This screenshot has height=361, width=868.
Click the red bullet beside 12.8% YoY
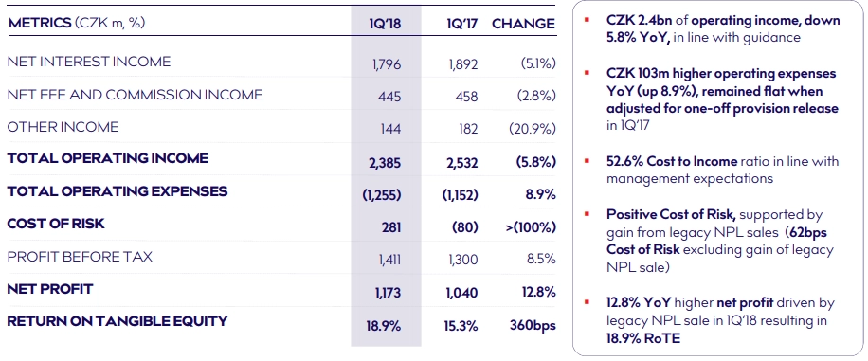588,303
